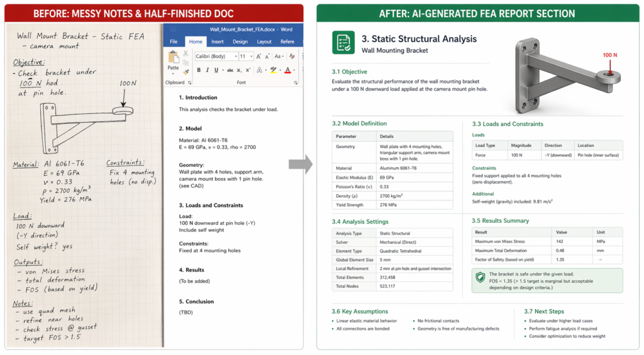
Task: Open the Clipboard dialog launcher
Action: tap(190, 82)
